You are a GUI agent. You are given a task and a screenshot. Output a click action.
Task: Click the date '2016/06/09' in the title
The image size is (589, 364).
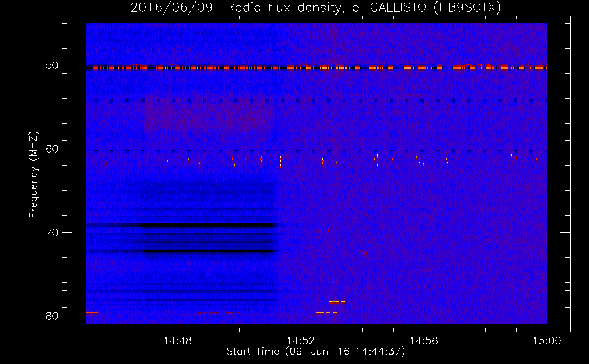coord(171,7)
